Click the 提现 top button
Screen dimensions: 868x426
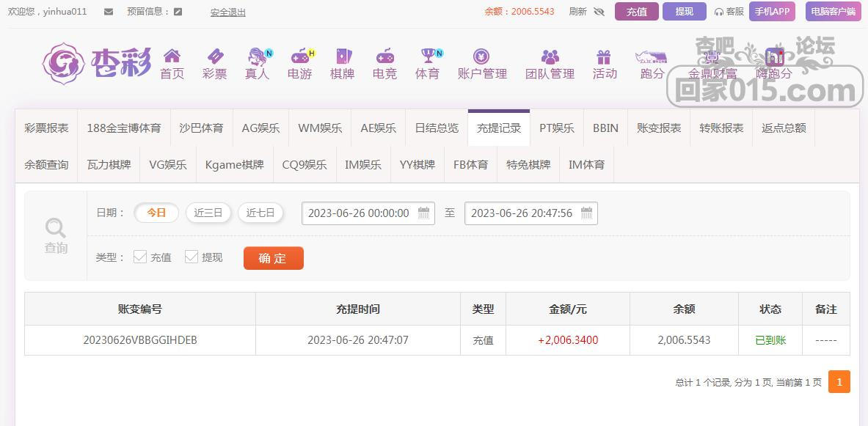(x=685, y=12)
